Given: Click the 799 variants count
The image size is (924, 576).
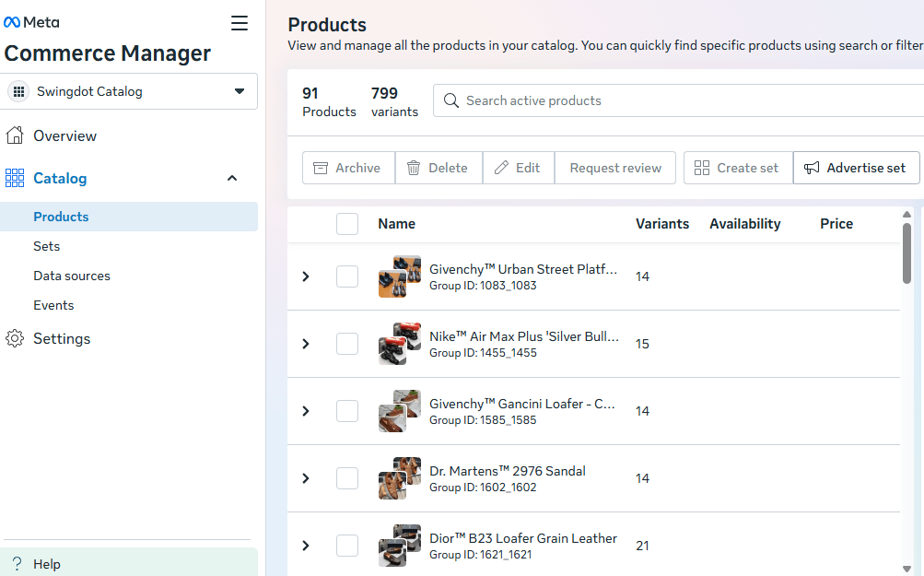Looking at the screenshot, I should [x=394, y=102].
